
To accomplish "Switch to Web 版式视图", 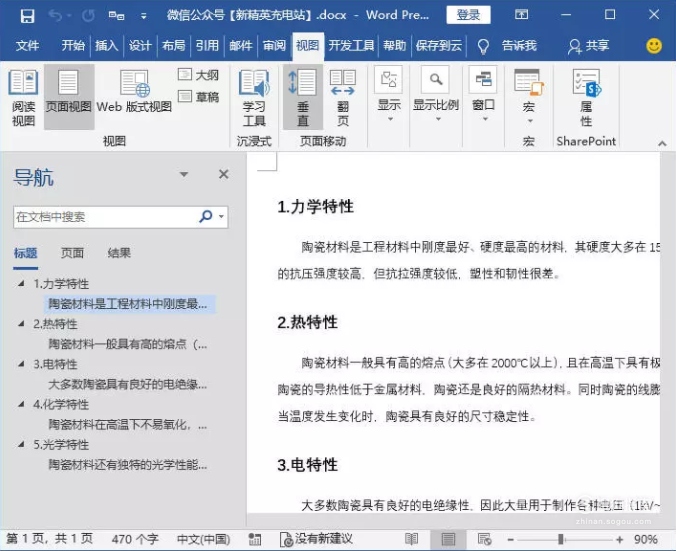I will pyautogui.click(x=134, y=91).
